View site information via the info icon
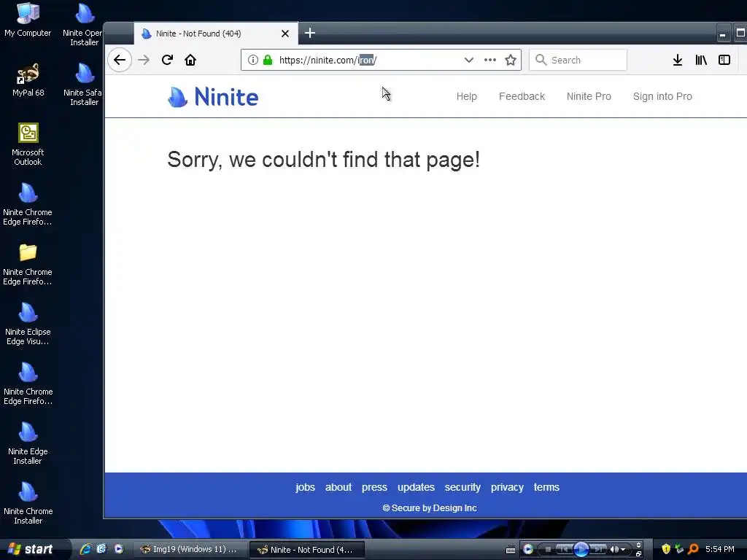 pos(253,60)
